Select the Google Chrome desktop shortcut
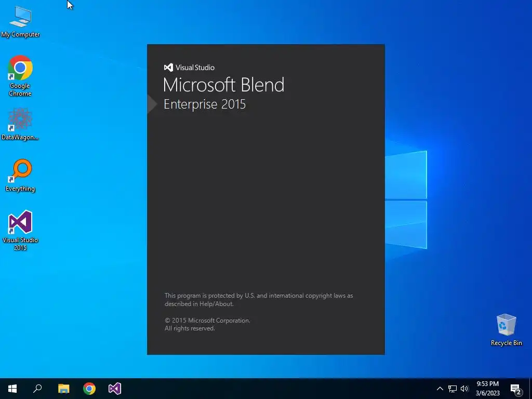The height and width of the screenshot is (399, 532). click(x=20, y=75)
